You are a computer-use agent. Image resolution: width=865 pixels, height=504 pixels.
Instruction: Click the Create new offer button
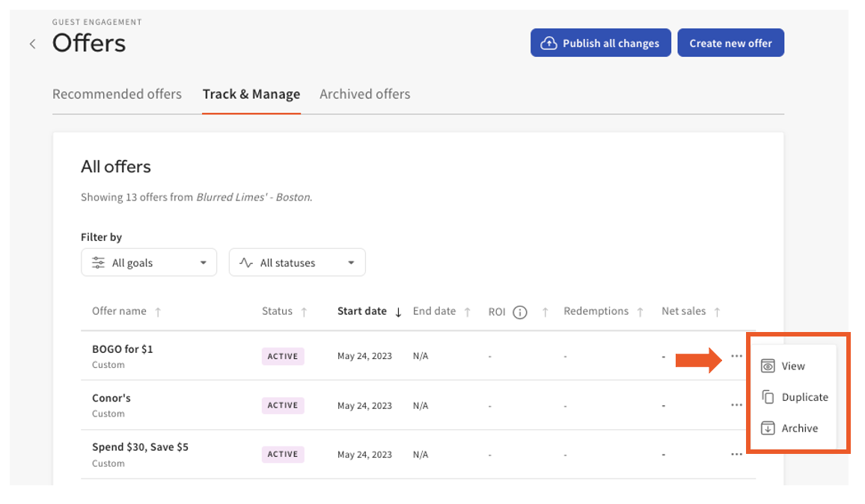[730, 43]
